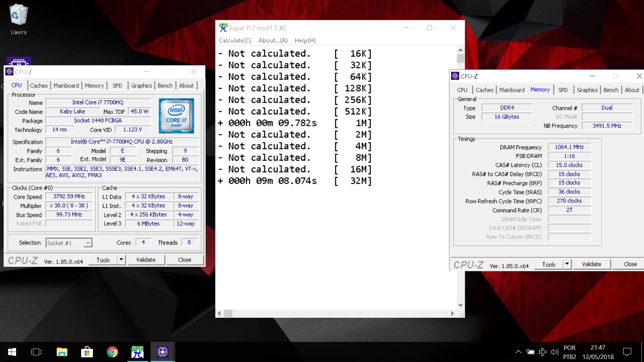Screen dimensions: 644x362
Task: Switch to Mainboard tab in left CPU-Z
Action: 66,85
